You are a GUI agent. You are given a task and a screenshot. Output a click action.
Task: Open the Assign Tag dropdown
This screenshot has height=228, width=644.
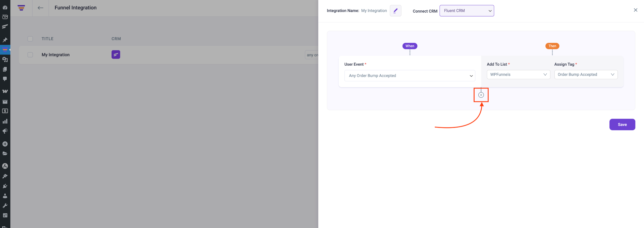(x=586, y=74)
